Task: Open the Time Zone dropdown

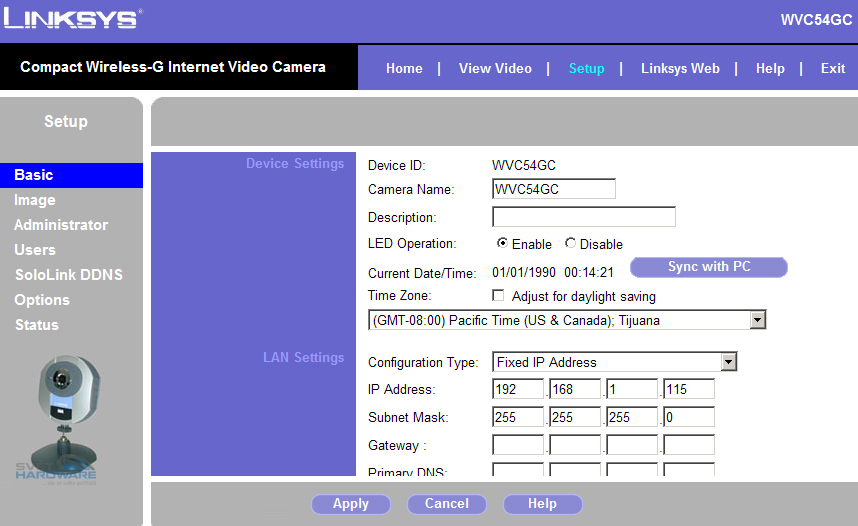Action: click(757, 320)
